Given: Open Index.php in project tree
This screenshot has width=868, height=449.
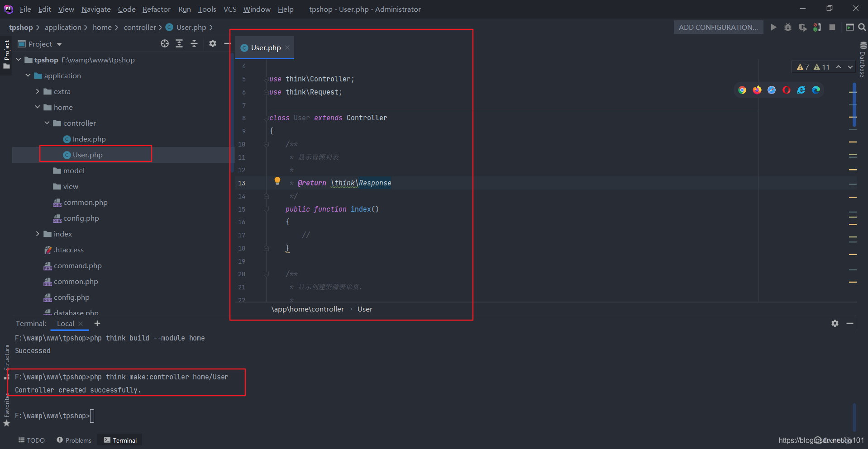Looking at the screenshot, I should coord(89,139).
